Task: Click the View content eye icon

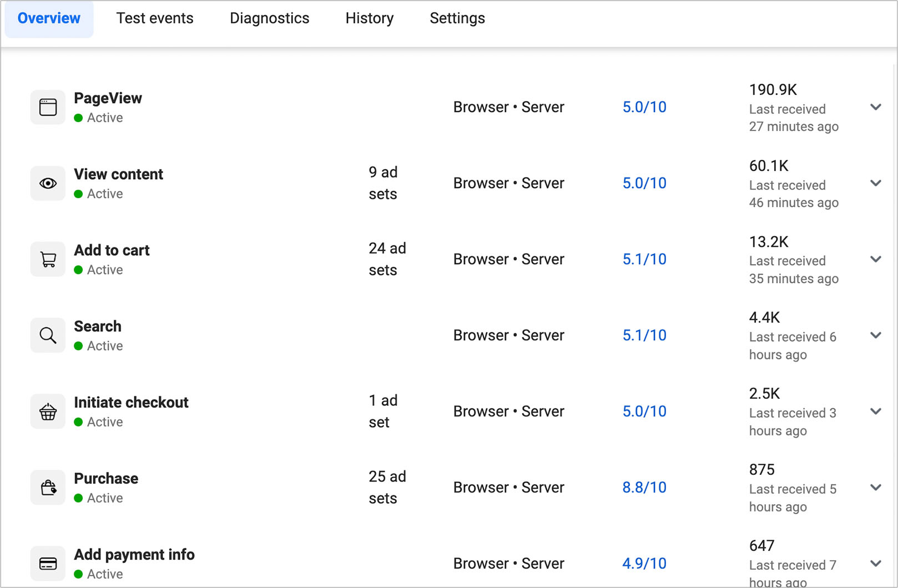Action: 48,183
